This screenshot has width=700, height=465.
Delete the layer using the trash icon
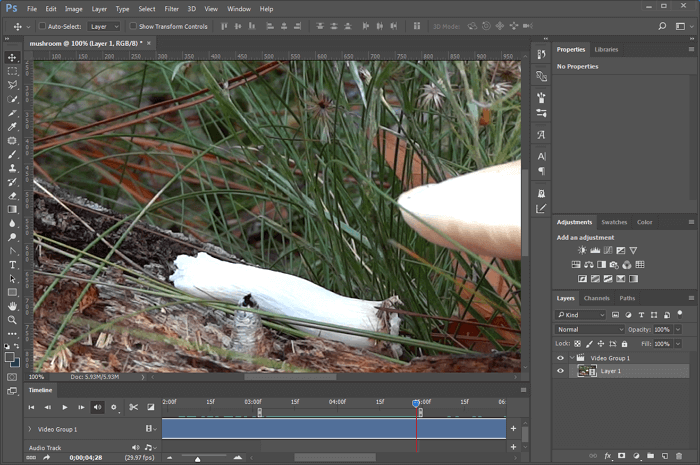(678, 456)
